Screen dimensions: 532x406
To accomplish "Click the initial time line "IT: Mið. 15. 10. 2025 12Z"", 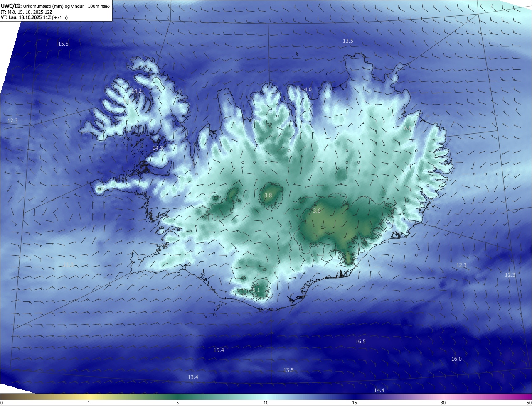I will point(27,12).
